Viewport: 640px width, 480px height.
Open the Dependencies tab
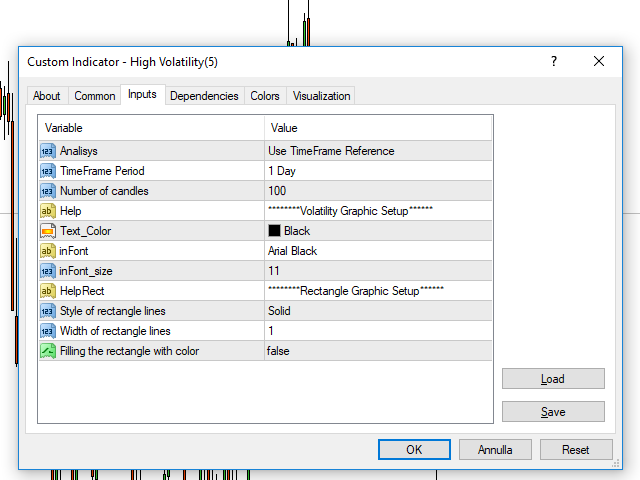204,96
